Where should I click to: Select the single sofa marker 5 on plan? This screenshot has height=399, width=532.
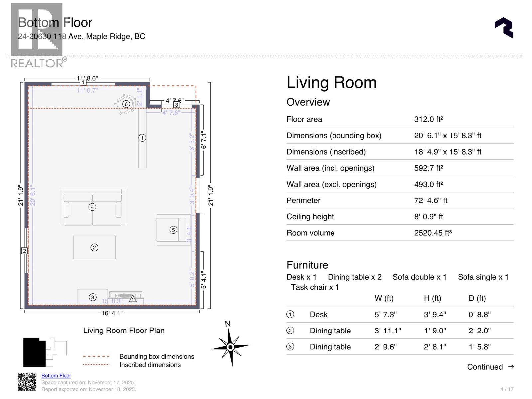click(x=173, y=230)
